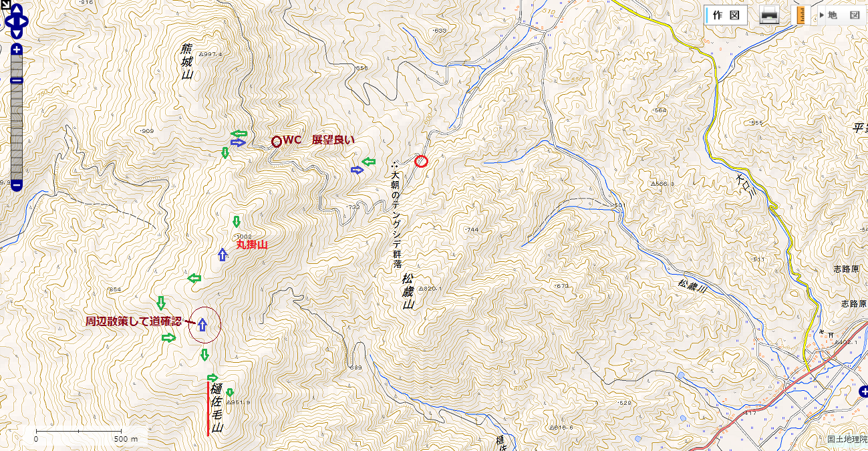This screenshot has width=868, height=451.
Task: Zoom out using the bottom minus button
Action: (x=17, y=185)
